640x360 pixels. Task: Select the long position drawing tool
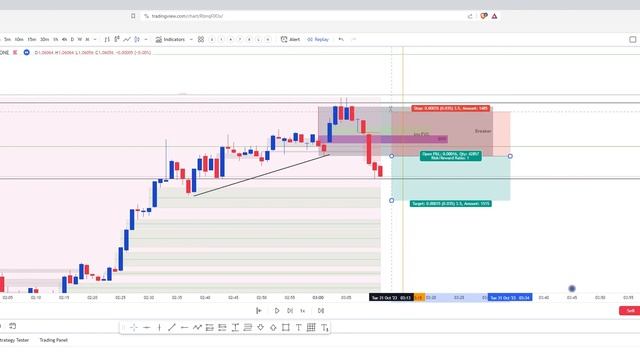click(210, 327)
